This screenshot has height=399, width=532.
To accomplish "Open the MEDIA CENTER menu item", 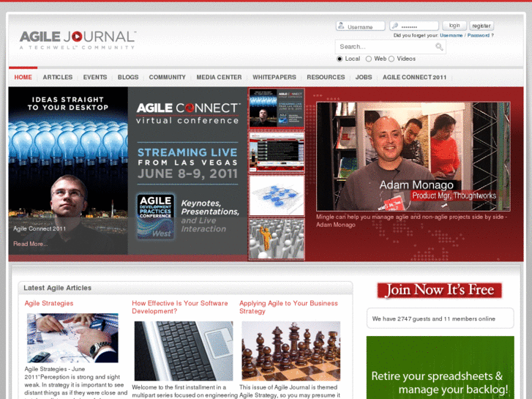I will pyautogui.click(x=220, y=77).
